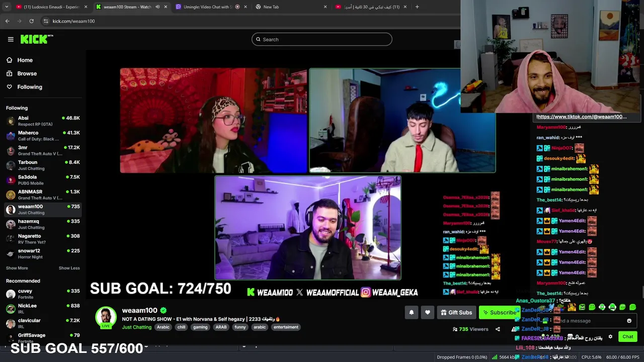Open Tarboun's Just Chatting channel

tap(43, 165)
